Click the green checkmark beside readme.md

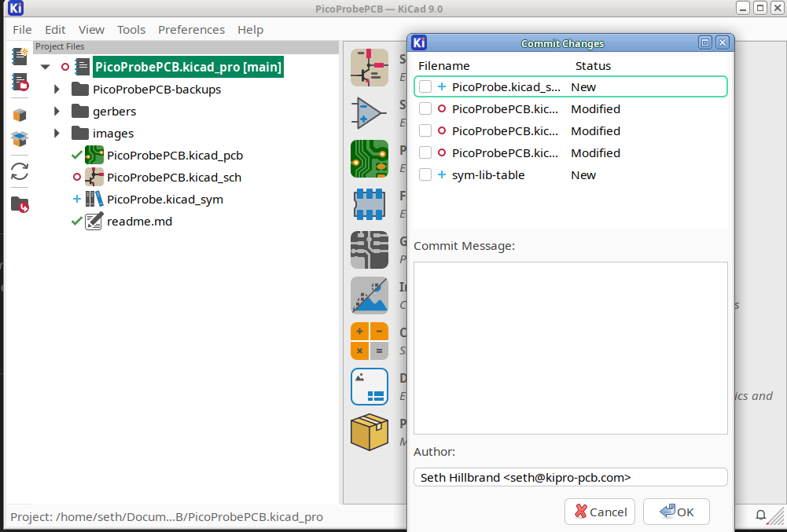pyautogui.click(x=77, y=222)
